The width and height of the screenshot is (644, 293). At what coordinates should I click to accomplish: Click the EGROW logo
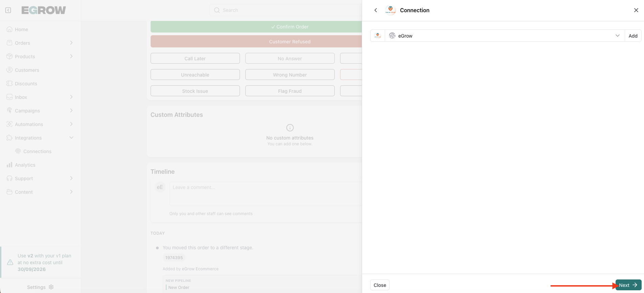pyautogui.click(x=44, y=10)
